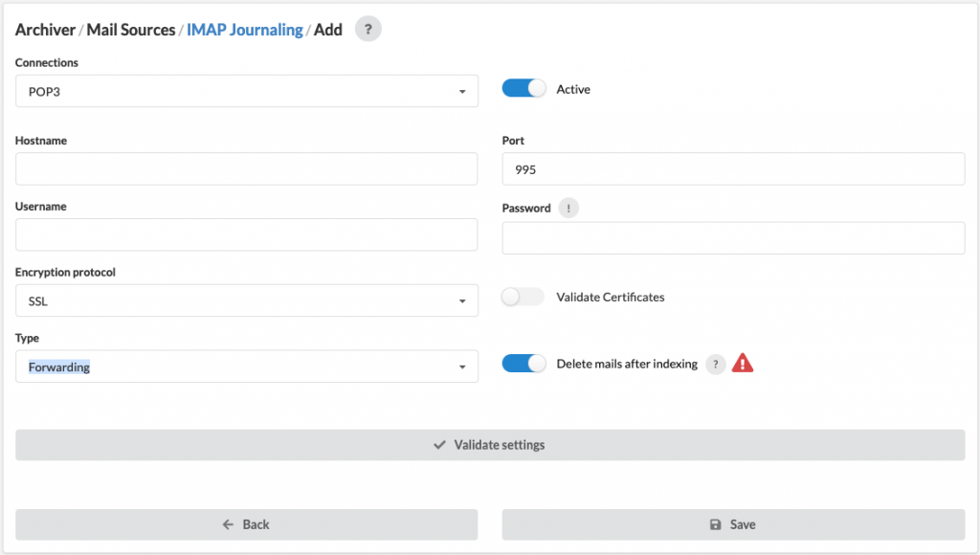Click the Delete mails after indexing label
Screen dimensions: 980x555
[627, 364]
